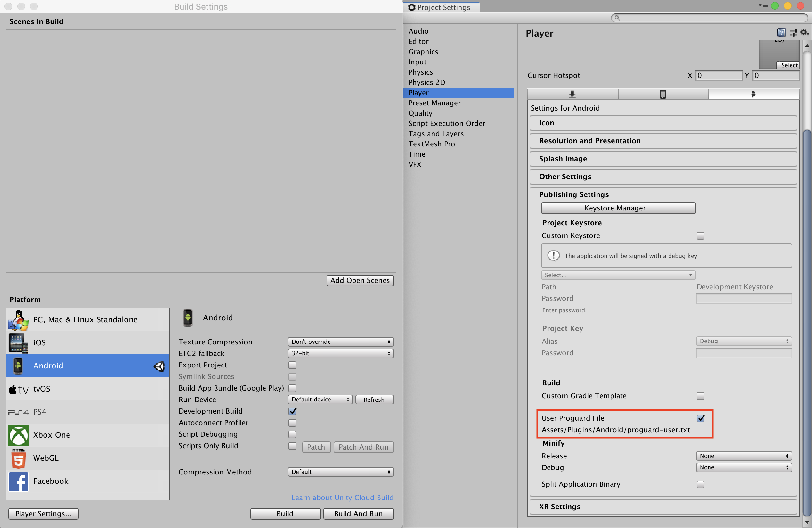Select the iOS platform icon

tap(18, 342)
